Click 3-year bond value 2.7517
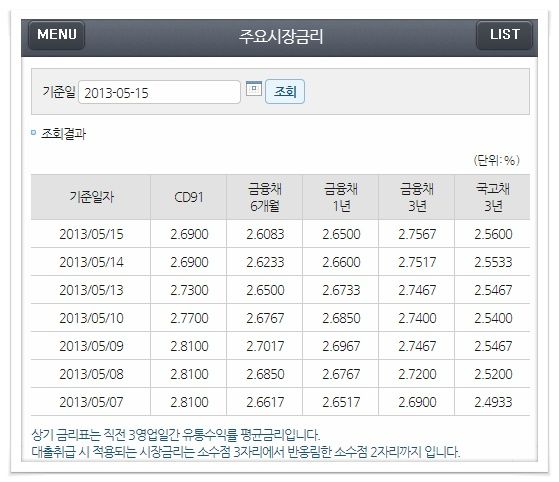Screen dimensions: 559x482 pos(417,262)
